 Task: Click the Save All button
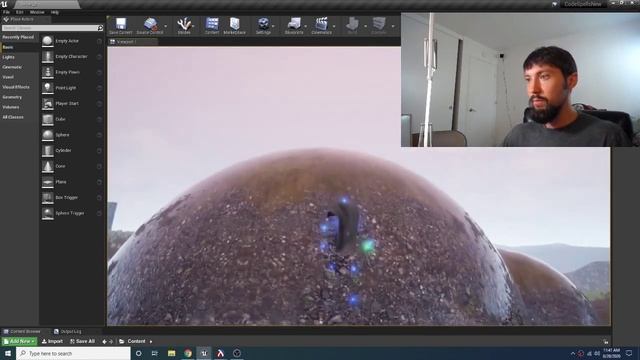coord(82,341)
